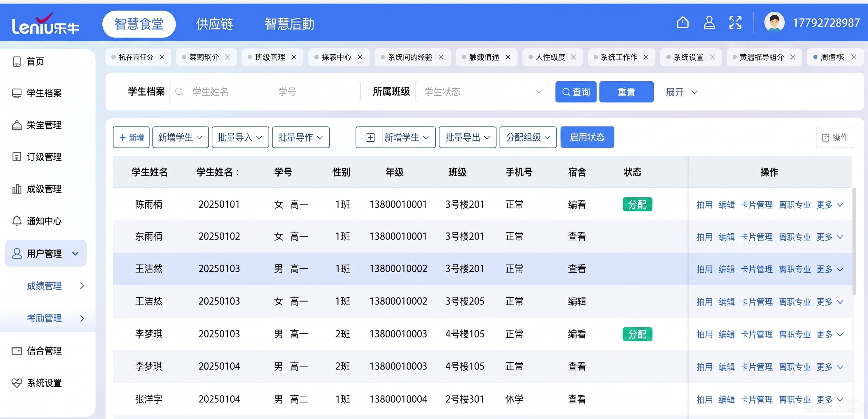868x419 pixels.
Task: Close the 黄温描导紹介 tab
Action: point(792,57)
